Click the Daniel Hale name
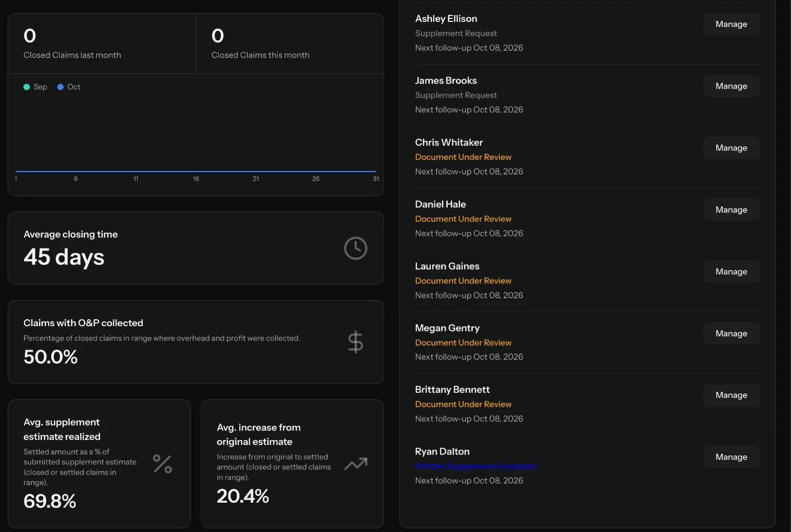 (440, 204)
